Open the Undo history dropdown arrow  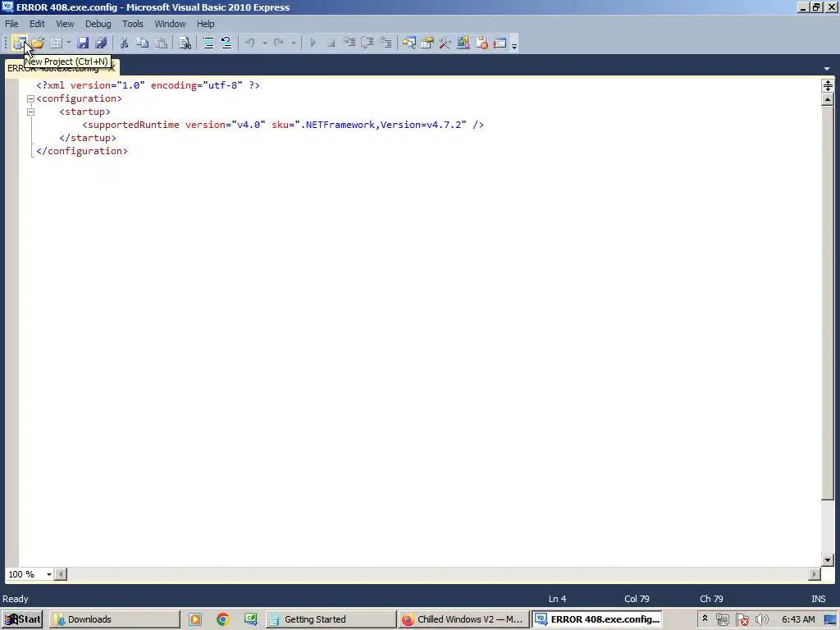tap(264, 43)
